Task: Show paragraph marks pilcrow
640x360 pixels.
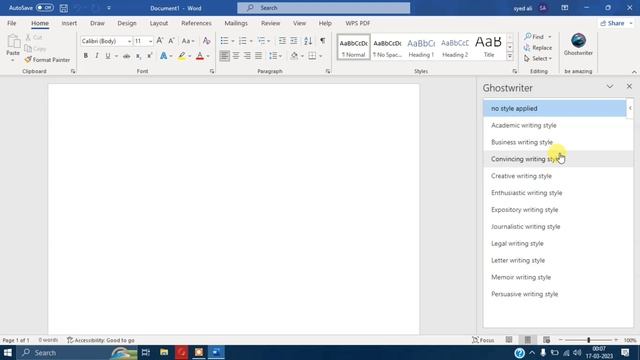Action: pyautogui.click(x=323, y=41)
